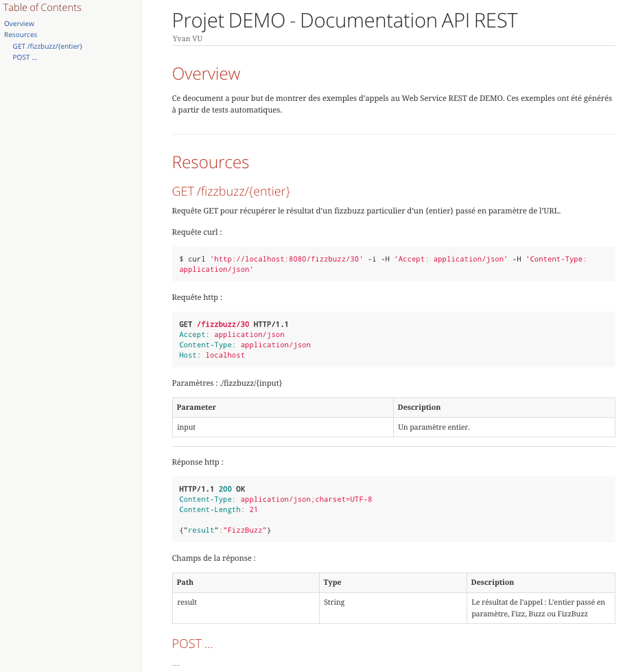
Task: Click the HTTP/1.1 200 OK status line
Action: [212, 489]
